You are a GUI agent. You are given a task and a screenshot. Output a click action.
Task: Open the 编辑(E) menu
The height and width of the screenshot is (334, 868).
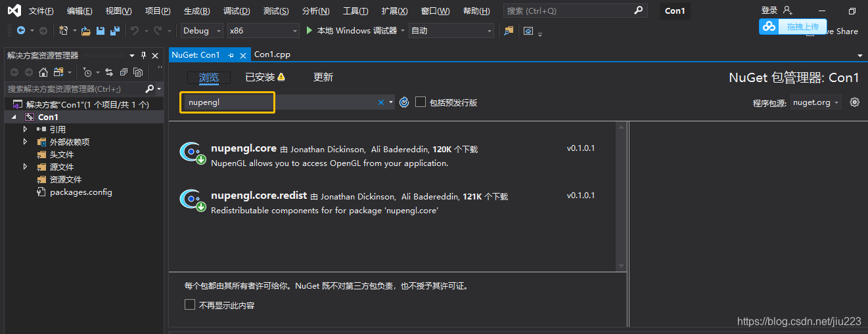80,11
